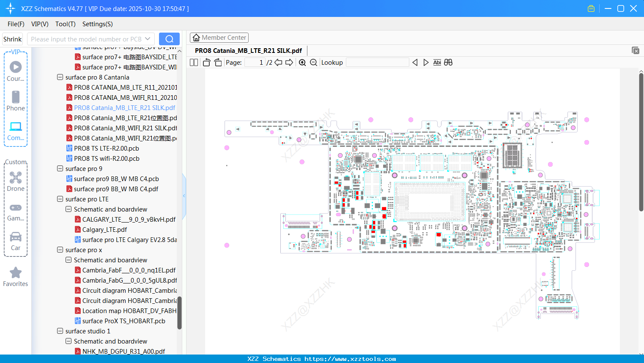Viewport: 644px width, 363px height.
Task: Open the Game console sidebar category
Action: [x=16, y=212]
